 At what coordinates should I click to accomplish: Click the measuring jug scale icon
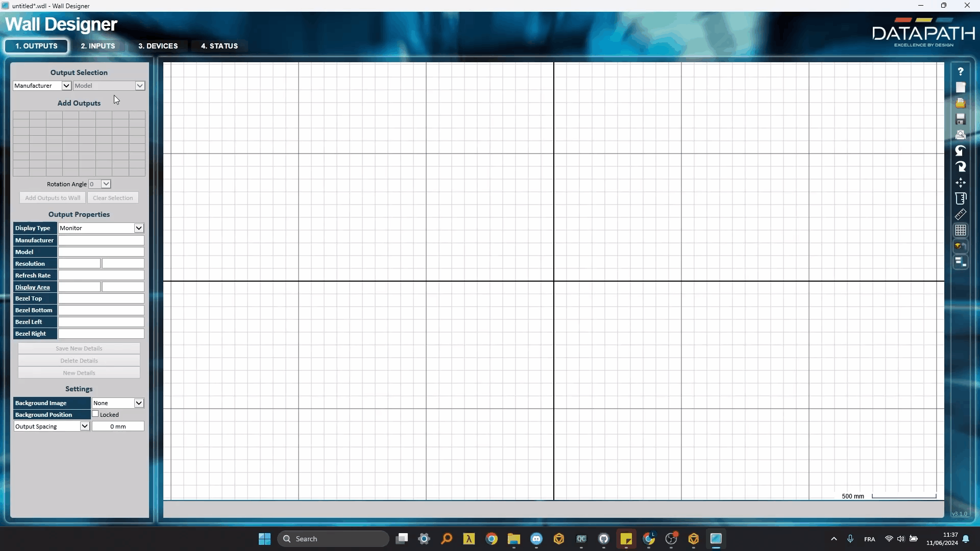[960, 198]
